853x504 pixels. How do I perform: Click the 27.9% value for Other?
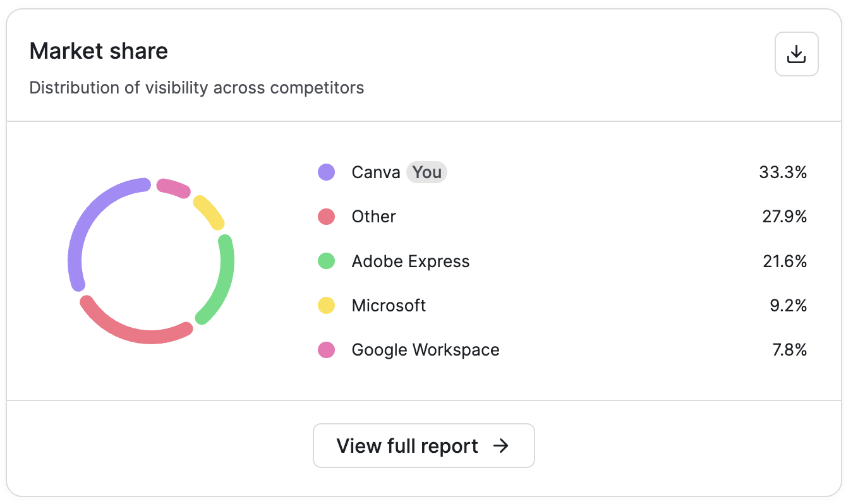[784, 217]
